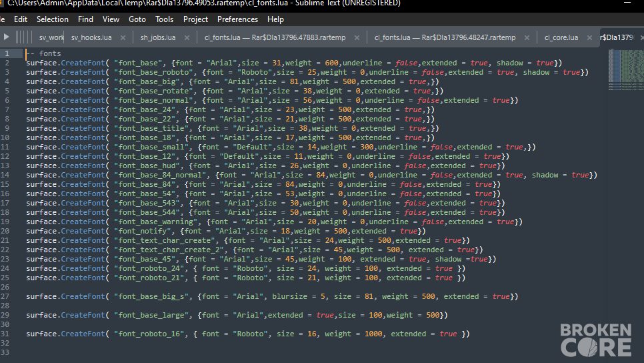Click size value 100 on line 29

point(375,315)
